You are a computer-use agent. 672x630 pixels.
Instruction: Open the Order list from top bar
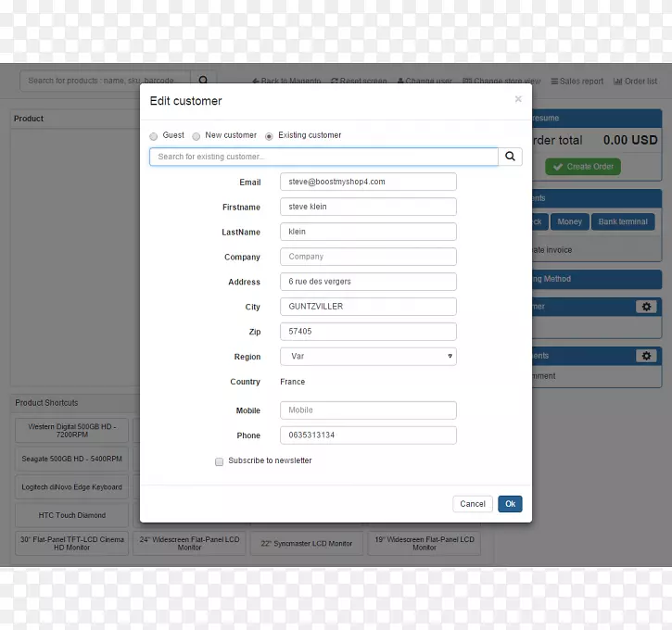(636, 82)
